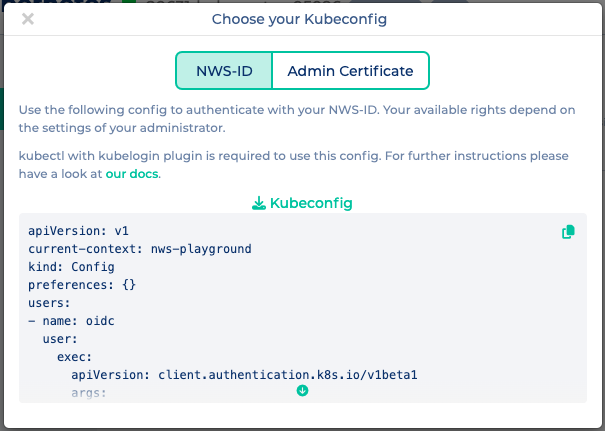Click the download icon beside Kubeconfig

258,203
